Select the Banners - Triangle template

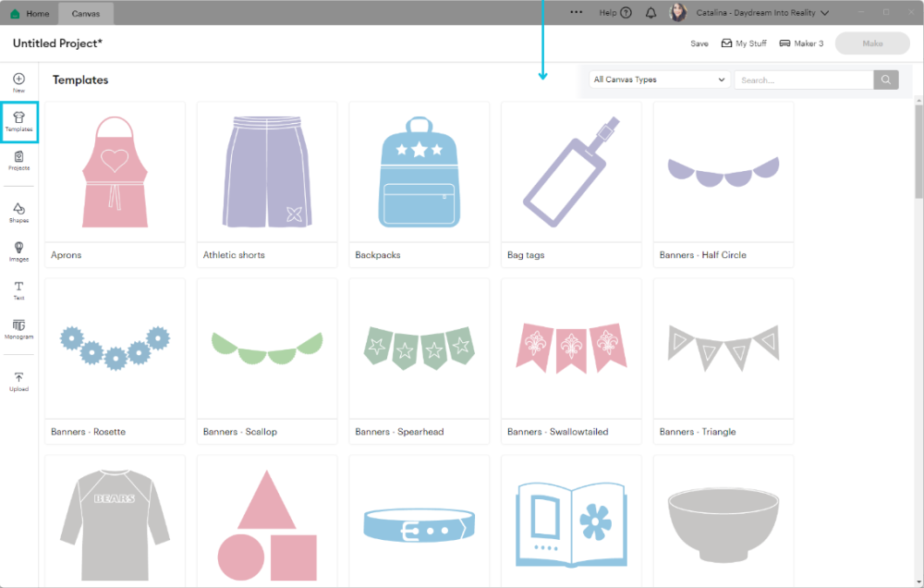click(x=723, y=361)
